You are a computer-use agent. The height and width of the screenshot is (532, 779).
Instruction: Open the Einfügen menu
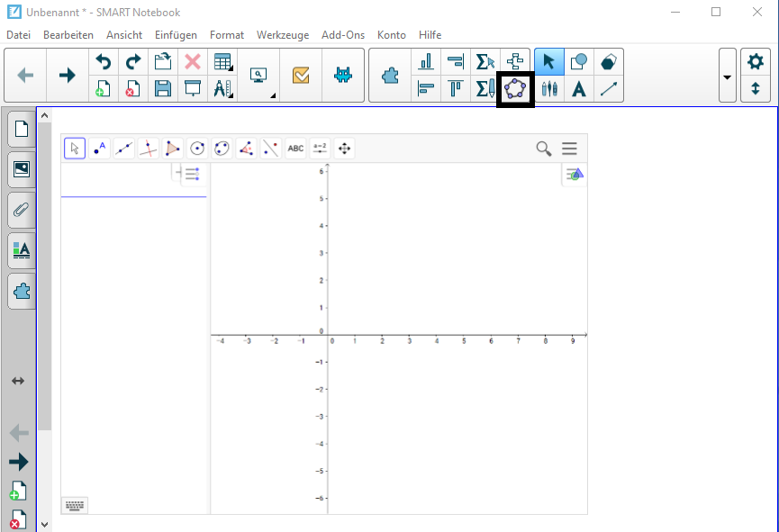(176, 35)
